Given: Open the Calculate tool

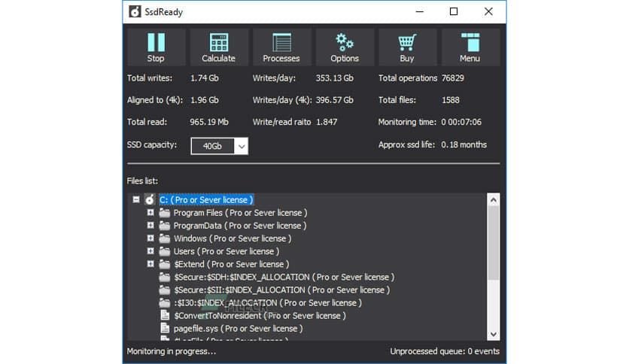Looking at the screenshot, I should tap(219, 47).
